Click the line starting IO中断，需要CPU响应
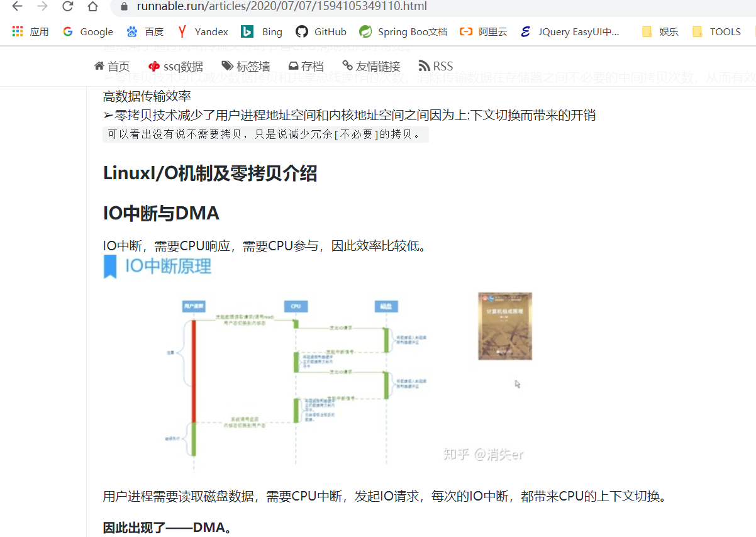Image resolution: width=756 pixels, height=537 pixels. click(265, 246)
